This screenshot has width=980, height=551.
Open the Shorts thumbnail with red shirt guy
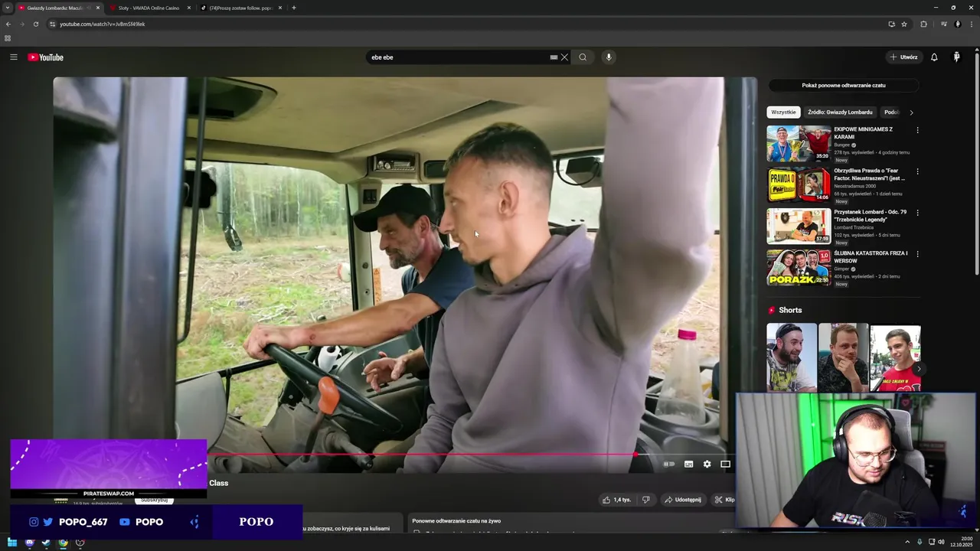coord(895,357)
